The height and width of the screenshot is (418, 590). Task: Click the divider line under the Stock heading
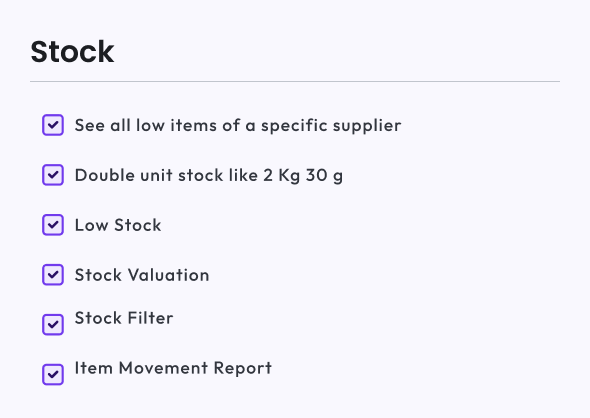click(x=295, y=81)
